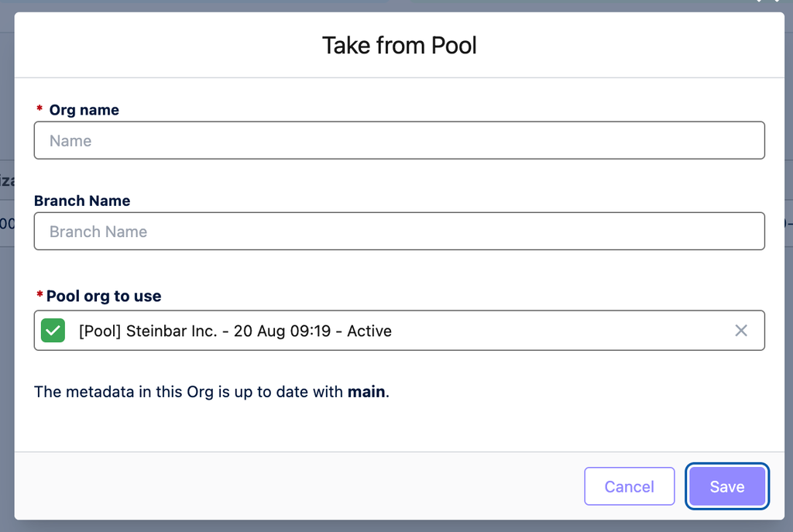Click empty footer area left of Cancel
793x532 pixels.
coord(310,486)
